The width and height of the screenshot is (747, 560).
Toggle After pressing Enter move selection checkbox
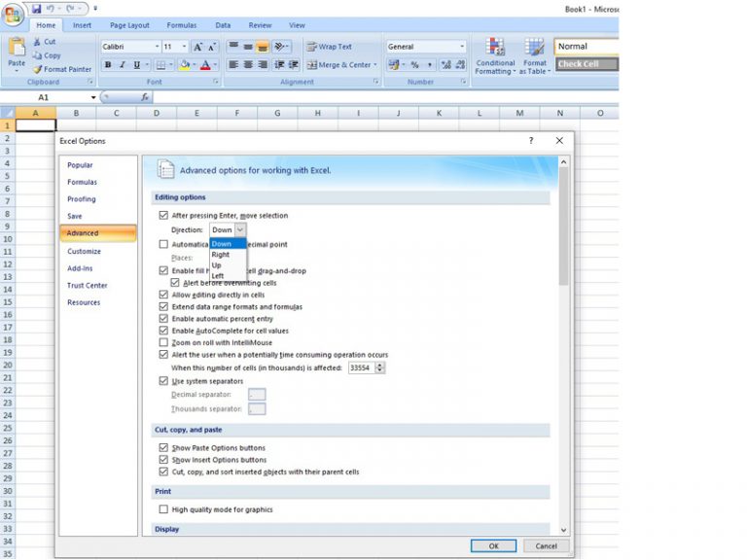coord(163,215)
